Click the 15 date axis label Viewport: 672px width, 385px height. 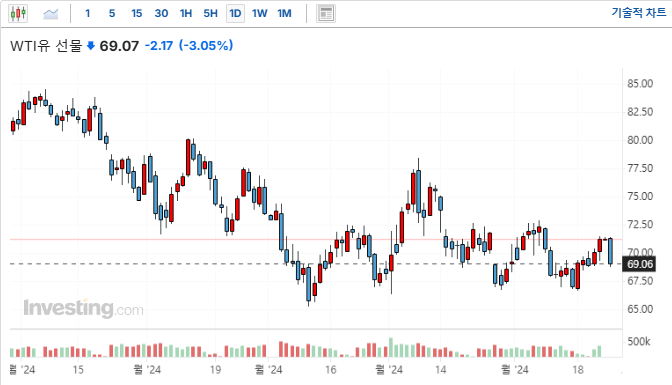coord(78,370)
